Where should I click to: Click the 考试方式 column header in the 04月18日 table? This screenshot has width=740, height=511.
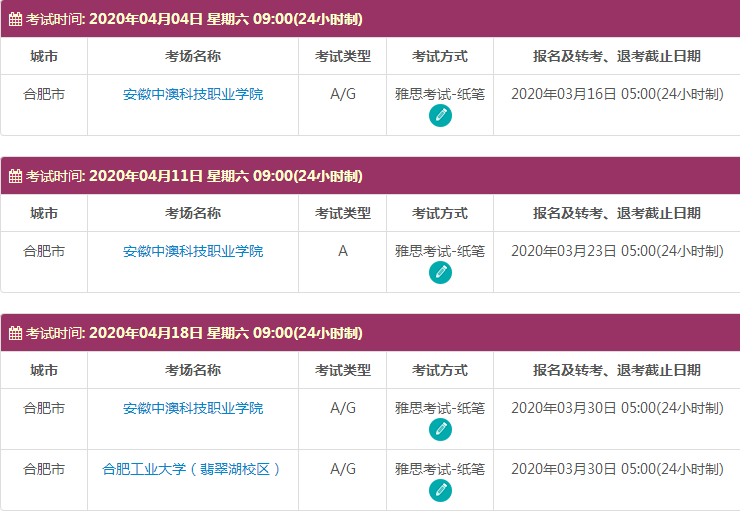coord(440,370)
